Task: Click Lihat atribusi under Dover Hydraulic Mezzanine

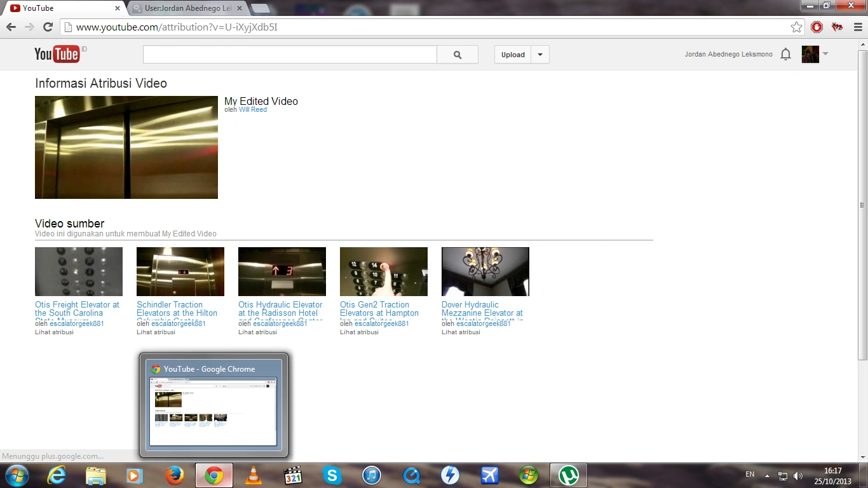Action: pos(461,332)
